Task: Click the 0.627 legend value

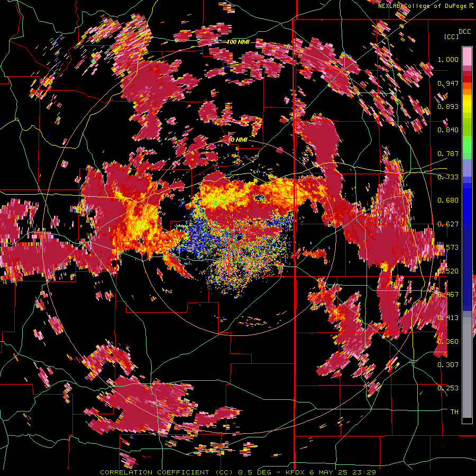Action: pos(448,224)
